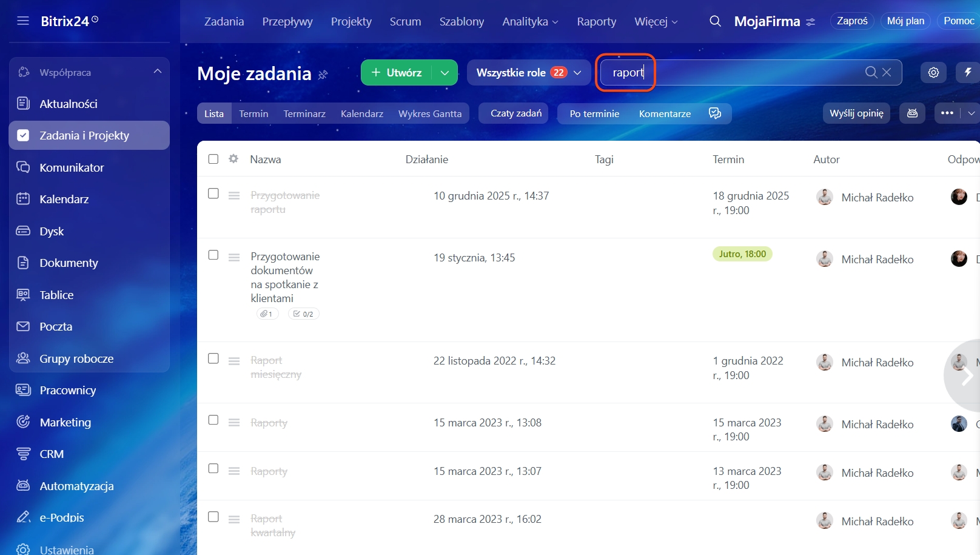Click the chat bubbles icon after Komentarze
Image resolution: width=980 pixels, height=555 pixels.
point(715,113)
